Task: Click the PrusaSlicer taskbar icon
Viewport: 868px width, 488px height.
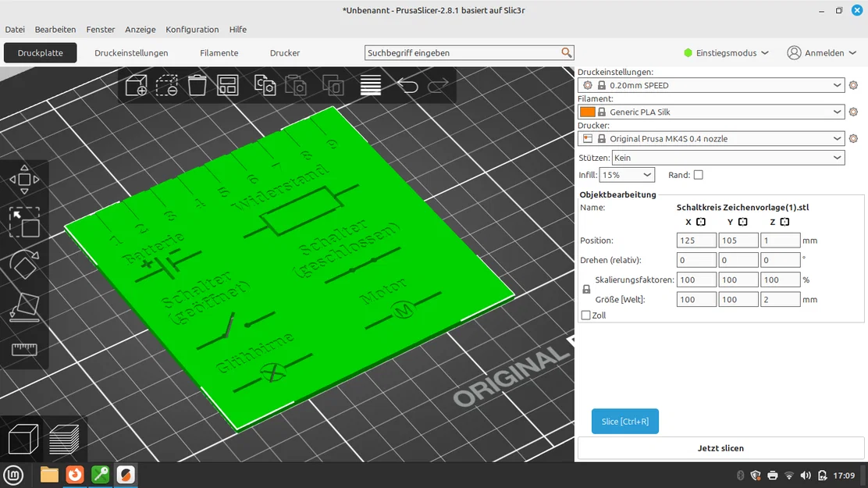Action: point(126,475)
